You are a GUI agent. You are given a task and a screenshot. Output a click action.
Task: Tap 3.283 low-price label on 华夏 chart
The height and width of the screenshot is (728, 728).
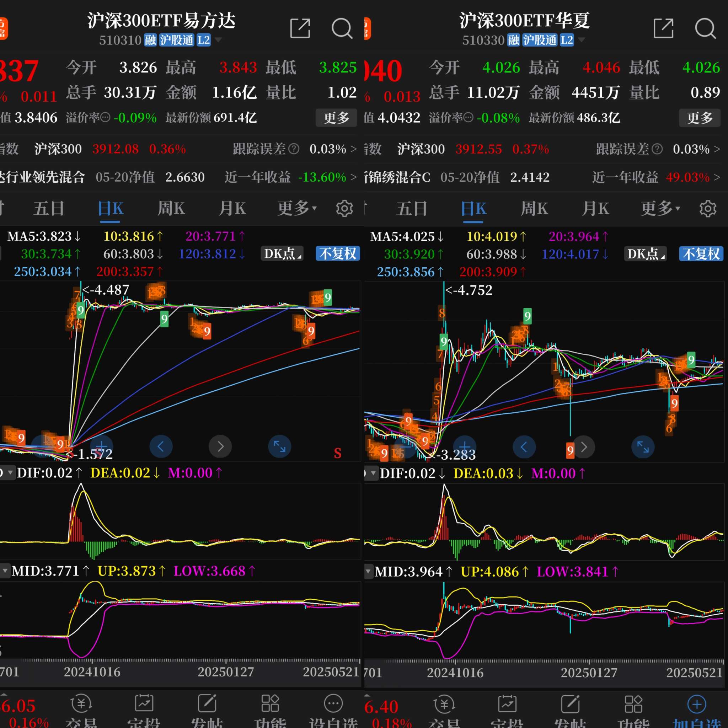tap(453, 455)
